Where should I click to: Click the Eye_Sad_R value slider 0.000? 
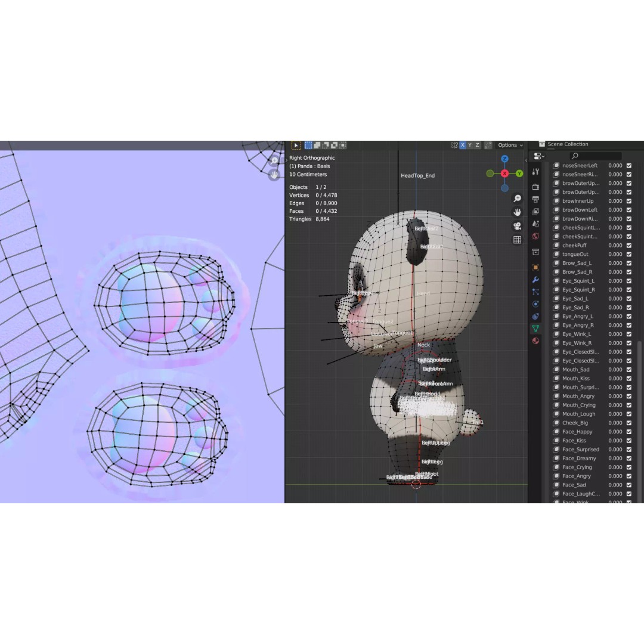coord(615,308)
